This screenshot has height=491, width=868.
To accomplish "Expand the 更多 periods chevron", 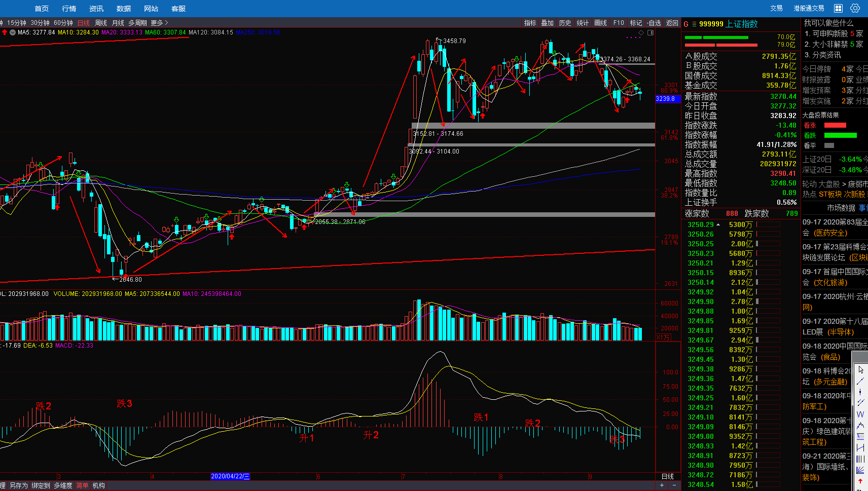I will (166, 23).
